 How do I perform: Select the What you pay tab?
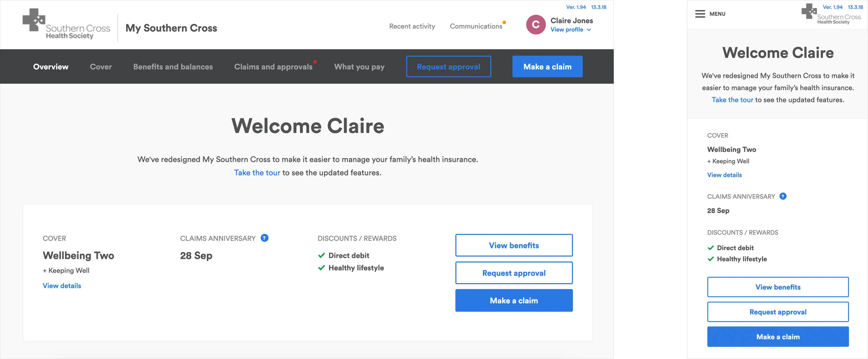point(359,67)
